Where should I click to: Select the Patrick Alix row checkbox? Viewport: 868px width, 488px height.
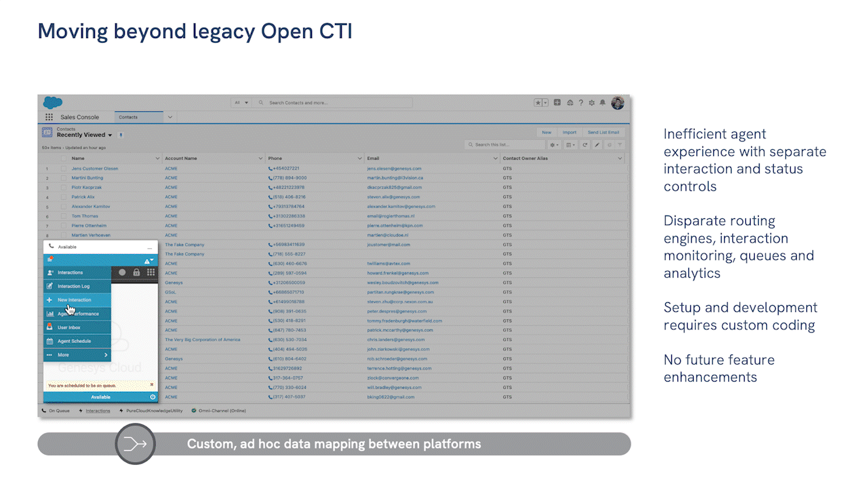(64, 197)
